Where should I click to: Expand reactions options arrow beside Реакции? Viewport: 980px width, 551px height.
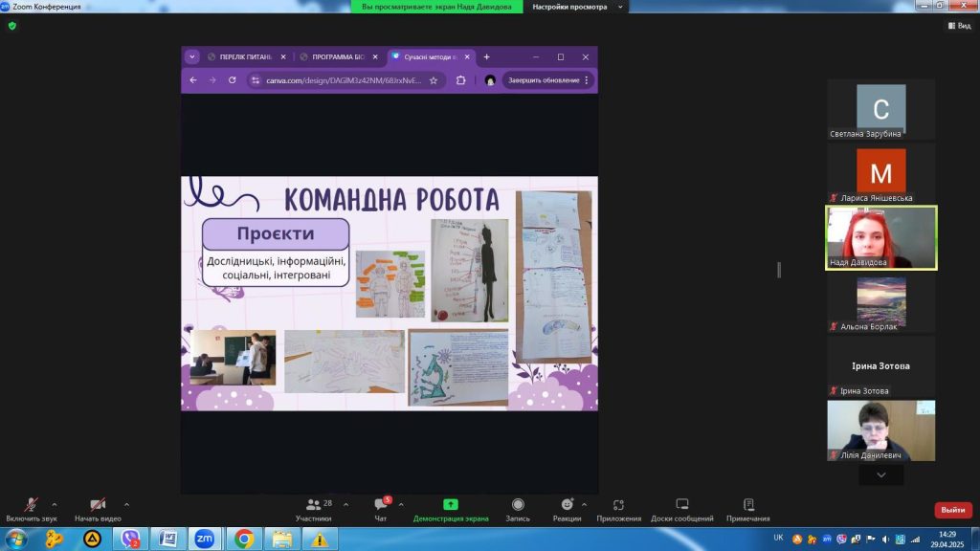click(x=584, y=504)
